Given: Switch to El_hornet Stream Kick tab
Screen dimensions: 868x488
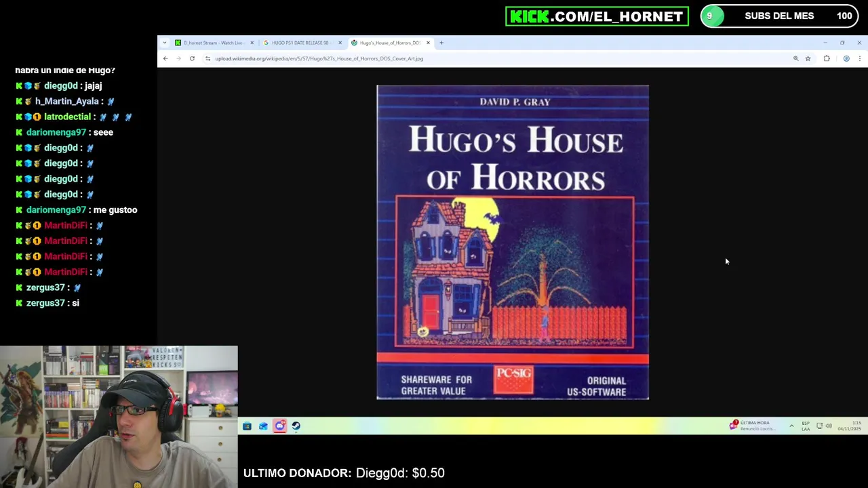Looking at the screenshot, I should click(x=214, y=43).
